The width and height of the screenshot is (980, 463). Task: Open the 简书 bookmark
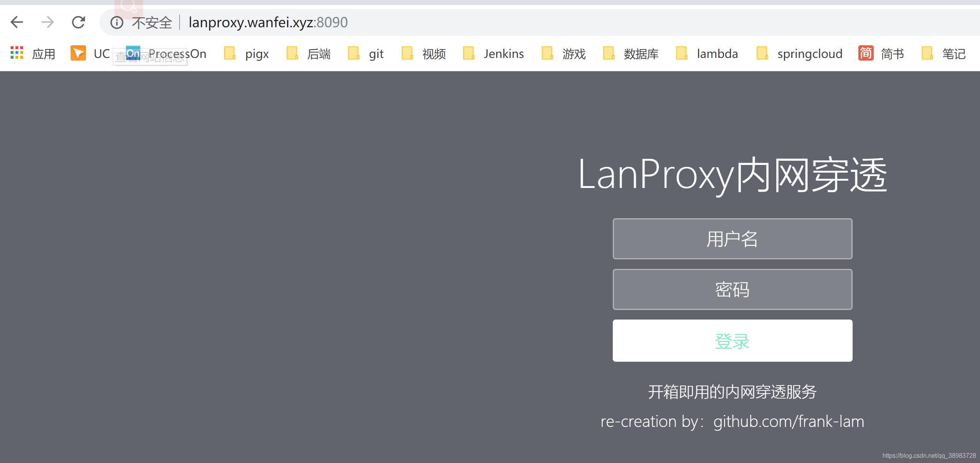pos(881,53)
